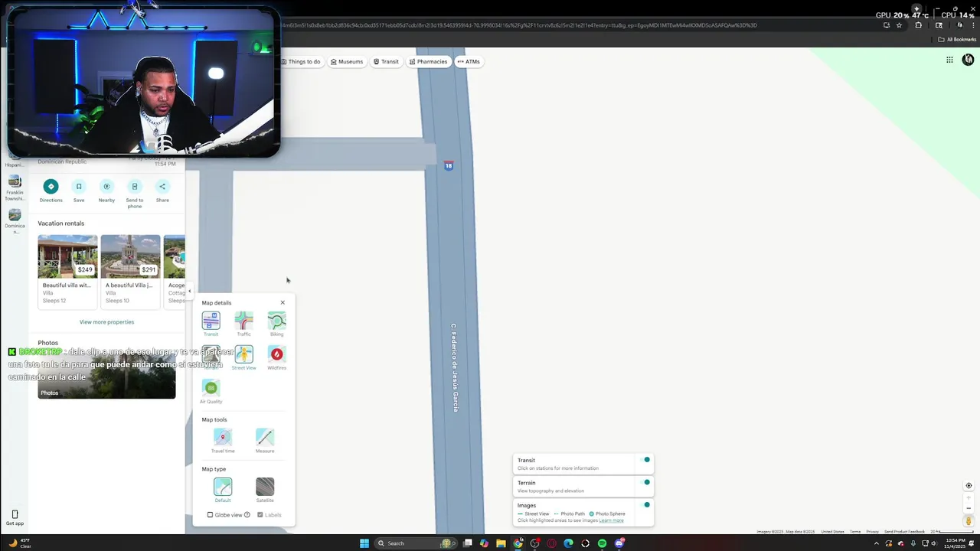
Task: Filter map by Pharmacies
Action: (x=428, y=61)
